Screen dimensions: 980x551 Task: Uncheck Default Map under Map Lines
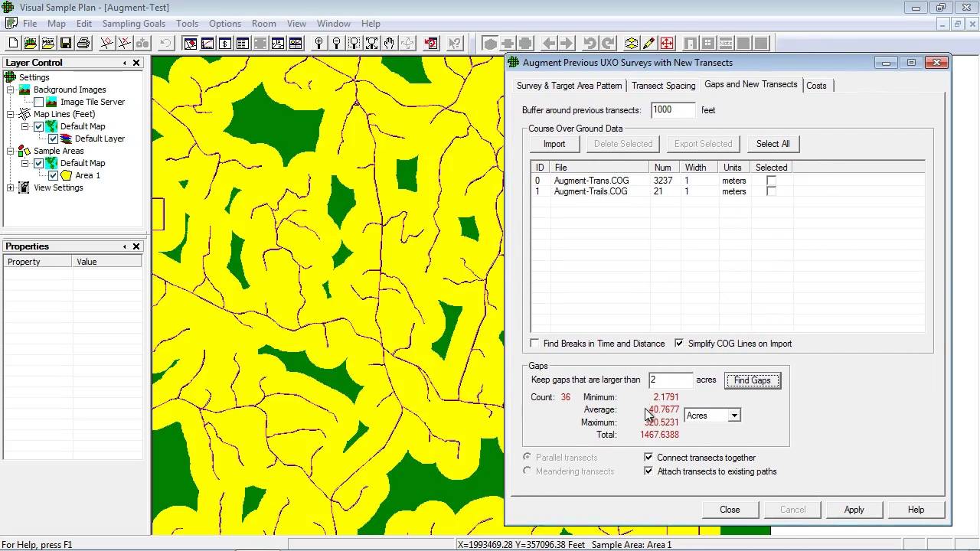38,126
